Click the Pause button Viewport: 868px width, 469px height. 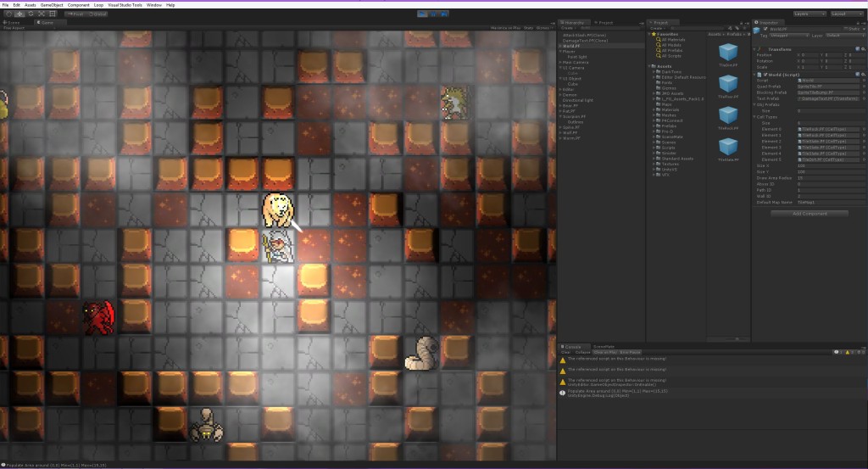pyautogui.click(x=433, y=14)
